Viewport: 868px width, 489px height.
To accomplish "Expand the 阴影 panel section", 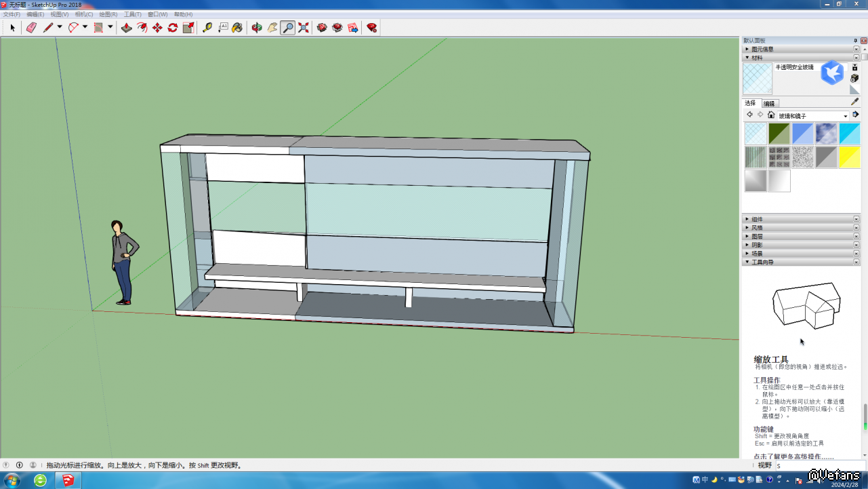I will tap(757, 245).
